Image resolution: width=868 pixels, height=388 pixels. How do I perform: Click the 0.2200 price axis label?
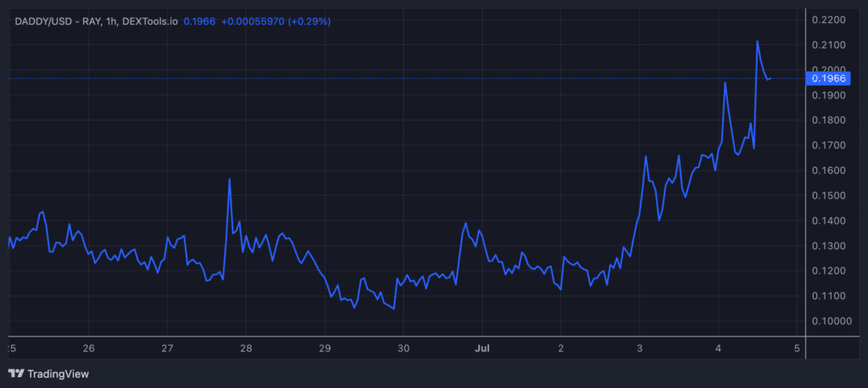[x=828, y=20]
